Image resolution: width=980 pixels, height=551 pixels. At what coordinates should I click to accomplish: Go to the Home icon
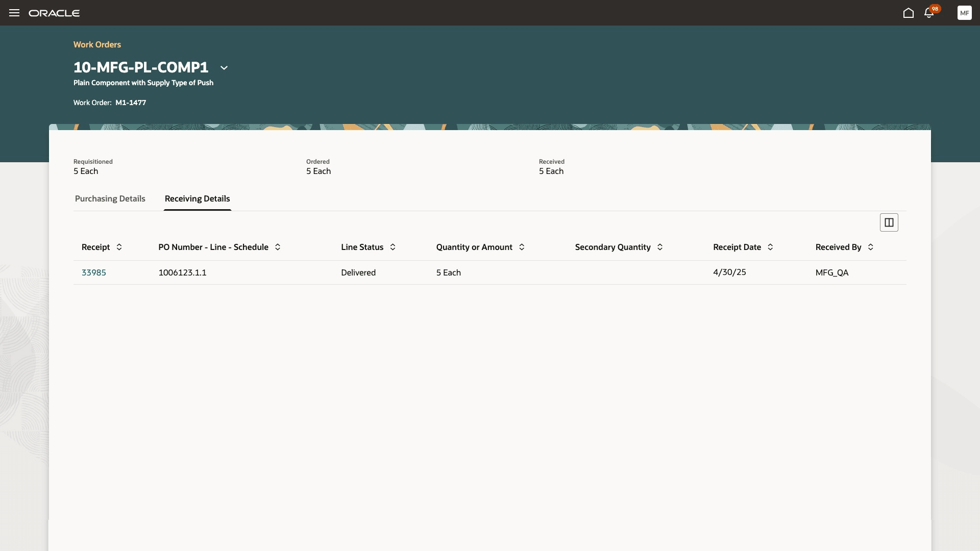pyautogui.click(x=908, y=13)
